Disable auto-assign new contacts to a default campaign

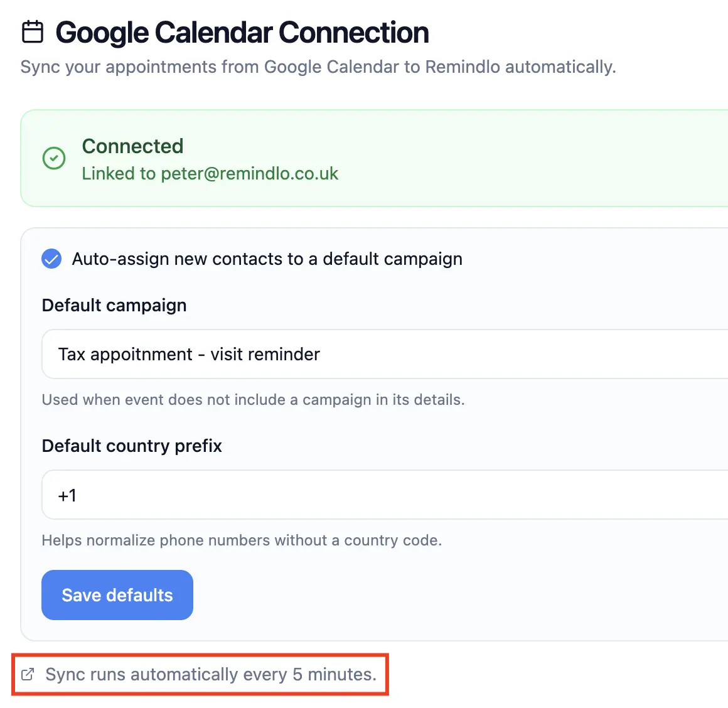51,259
